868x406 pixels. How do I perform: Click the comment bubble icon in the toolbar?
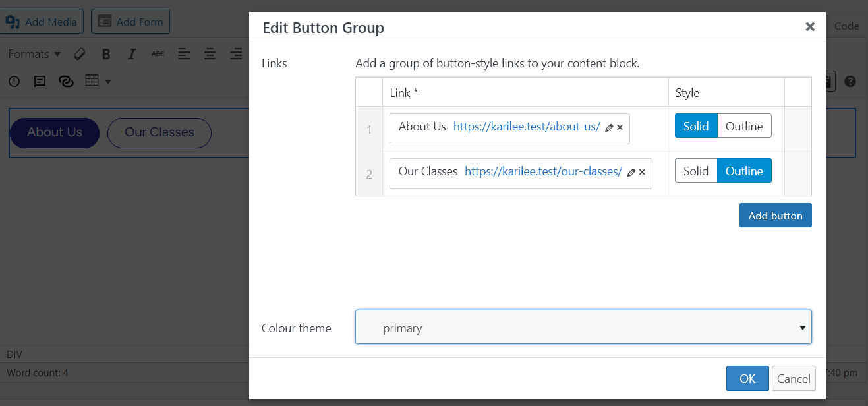[x=39, y=80]
